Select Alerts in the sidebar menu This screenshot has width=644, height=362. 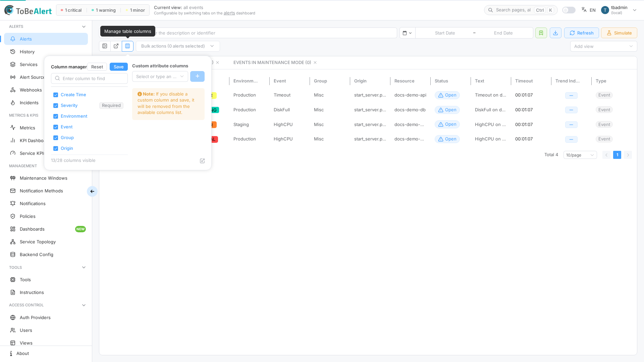46,39
